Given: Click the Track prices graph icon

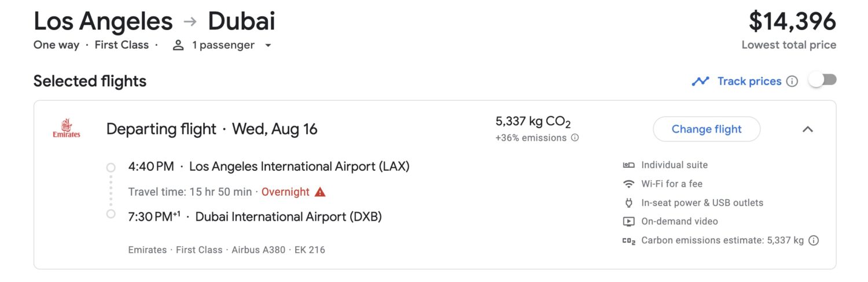Looking at the screenshot, I should pyautogui.click(x=701, y=81).
